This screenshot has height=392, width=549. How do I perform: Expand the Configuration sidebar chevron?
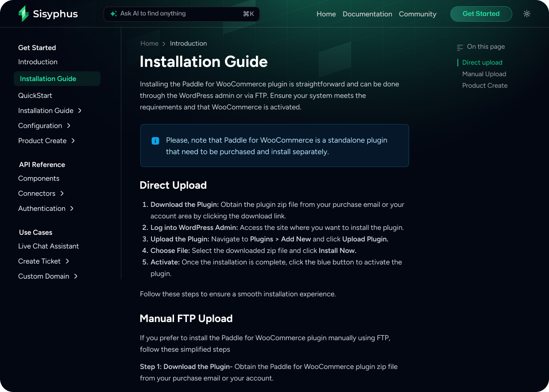point(69,126)
